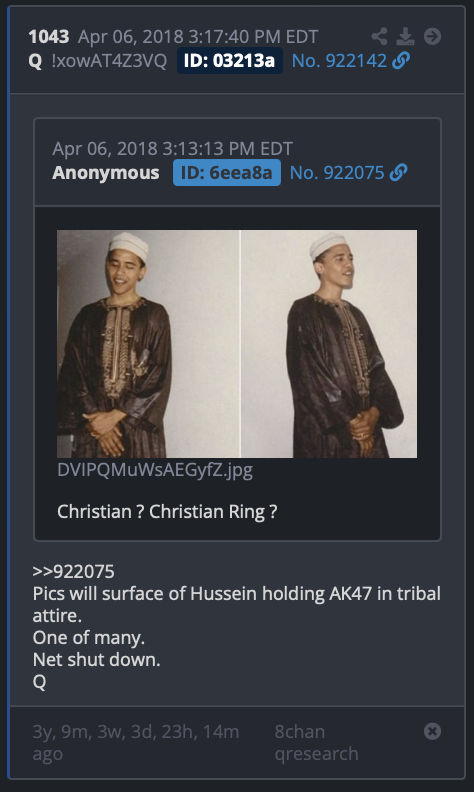Open the 8chan qresearch board source

coord(316,742)
